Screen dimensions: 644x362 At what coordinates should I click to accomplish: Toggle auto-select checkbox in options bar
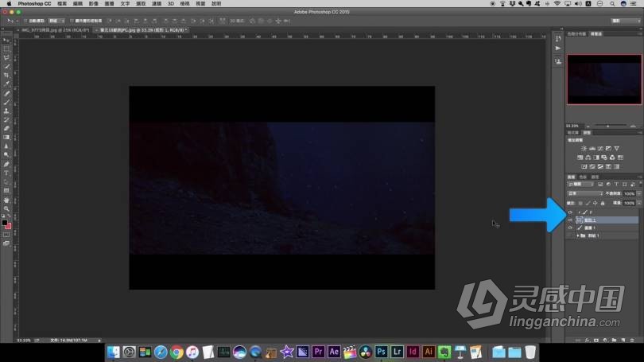pos(26,21)
